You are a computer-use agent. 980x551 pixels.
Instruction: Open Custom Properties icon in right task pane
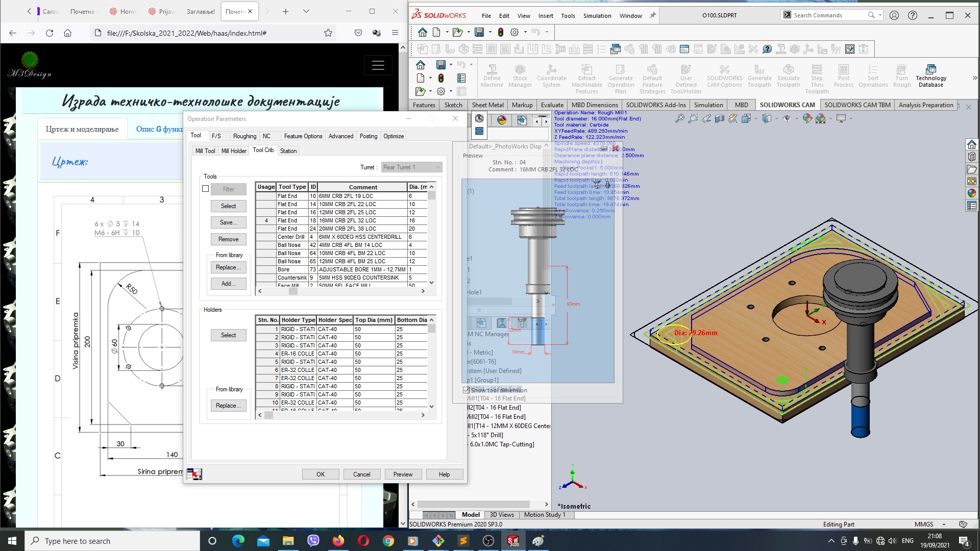pos(971,206)
